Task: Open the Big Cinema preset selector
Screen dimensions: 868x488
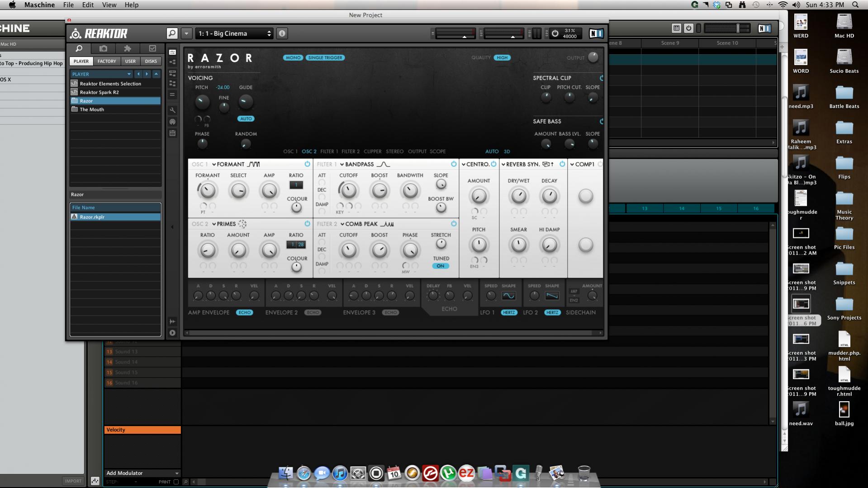Action: coord(234,33)
